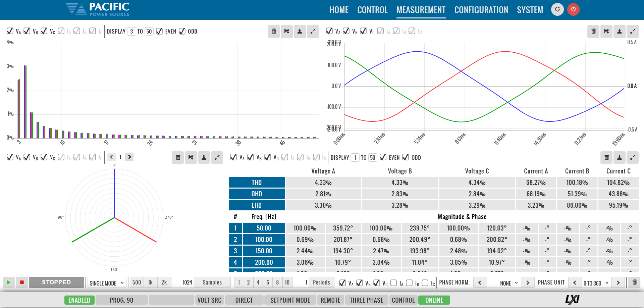Viewport: 644px width, 308px height.
Task: Uncheck VC in the oscilloscope panel
Action: (x=363, y=31)
